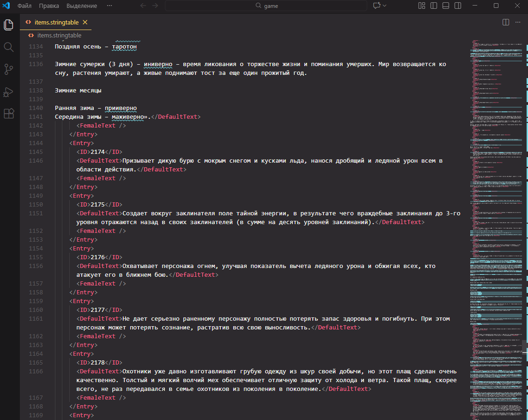Open Customize Layout icon

[422, 6]
